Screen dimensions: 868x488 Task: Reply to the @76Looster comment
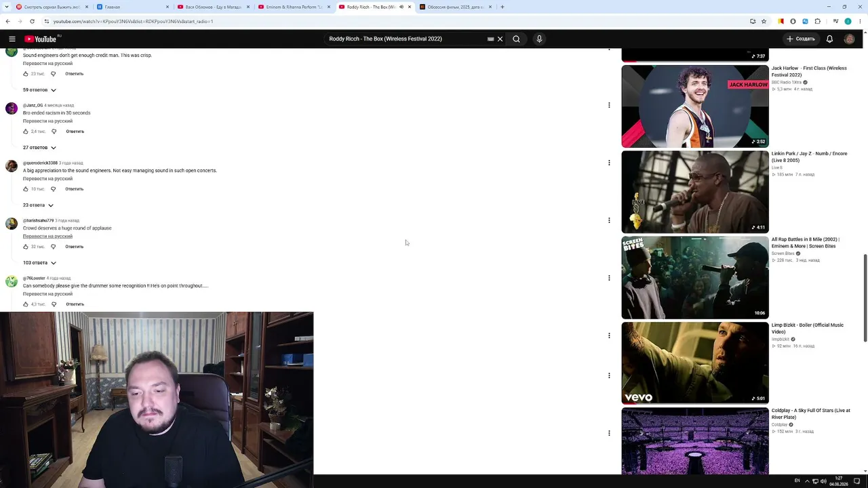(75, 304)
